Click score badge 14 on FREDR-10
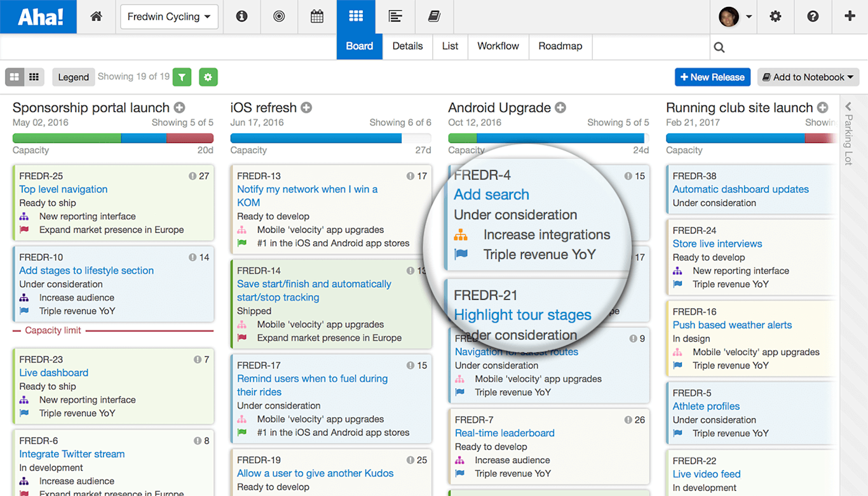This screenshot has height=496, width=868. (x=199, y=257)
